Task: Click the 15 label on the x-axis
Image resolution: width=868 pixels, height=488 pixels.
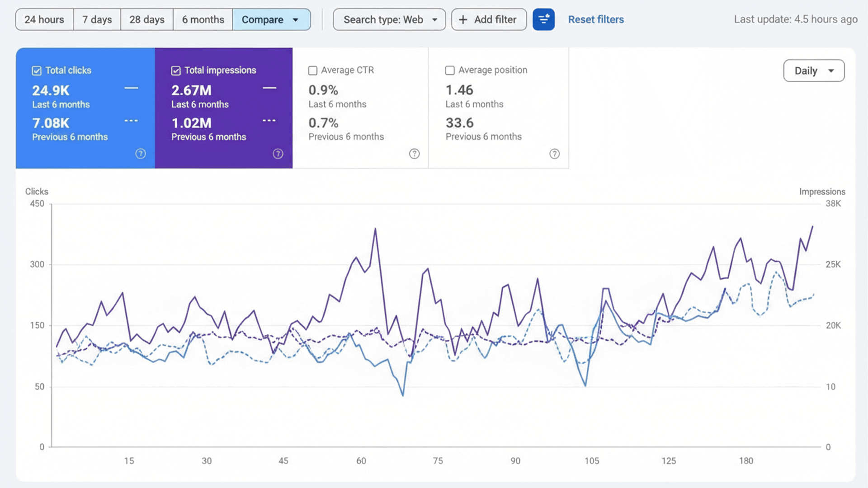Action: pos(129,461)
